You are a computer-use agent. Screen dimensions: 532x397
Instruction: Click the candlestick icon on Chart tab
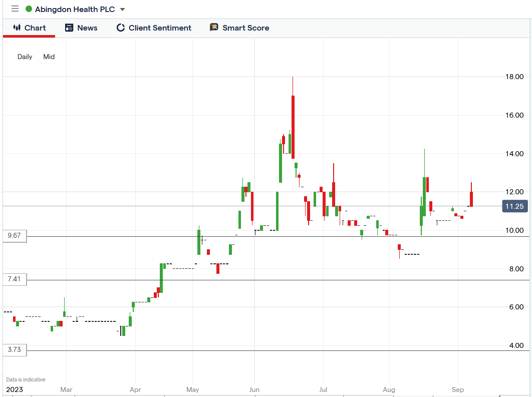(17, 28)
